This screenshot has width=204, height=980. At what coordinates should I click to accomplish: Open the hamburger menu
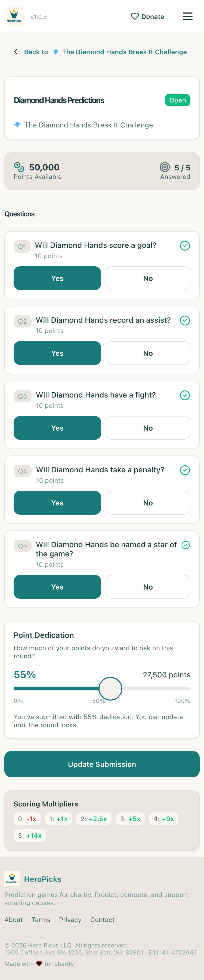click(187, 16)
